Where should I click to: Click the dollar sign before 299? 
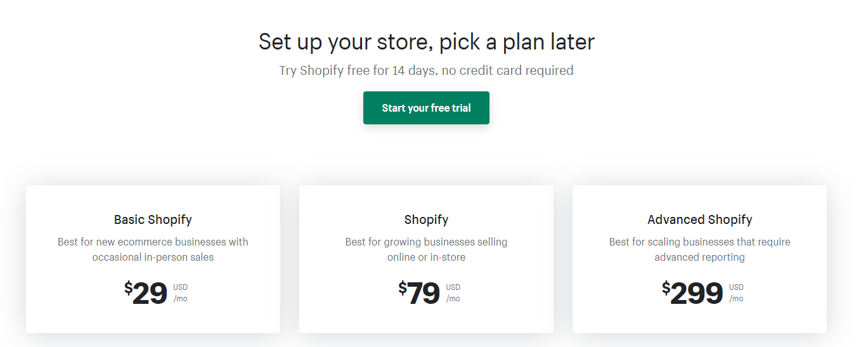[x=666, y=289]
